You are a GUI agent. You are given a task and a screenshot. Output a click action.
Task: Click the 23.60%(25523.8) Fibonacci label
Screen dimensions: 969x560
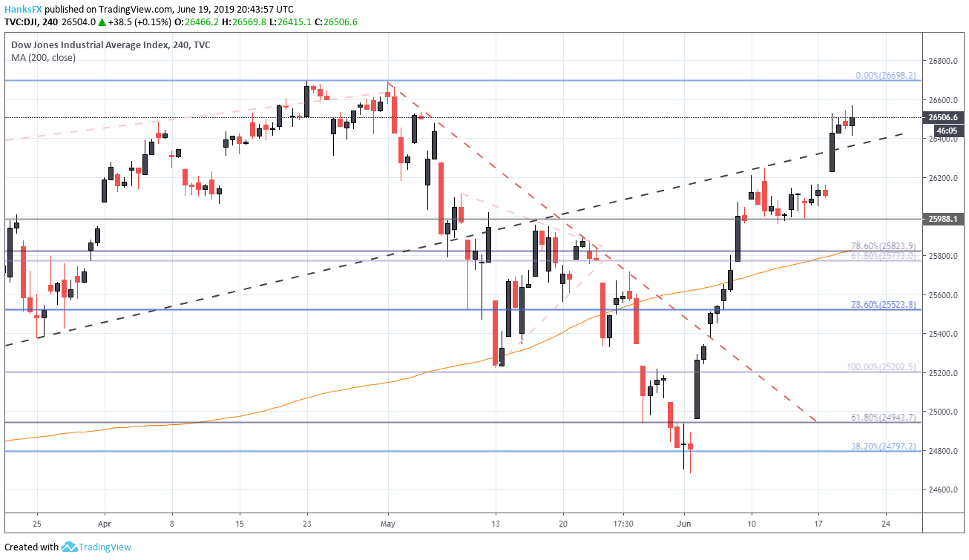[884, 305]
